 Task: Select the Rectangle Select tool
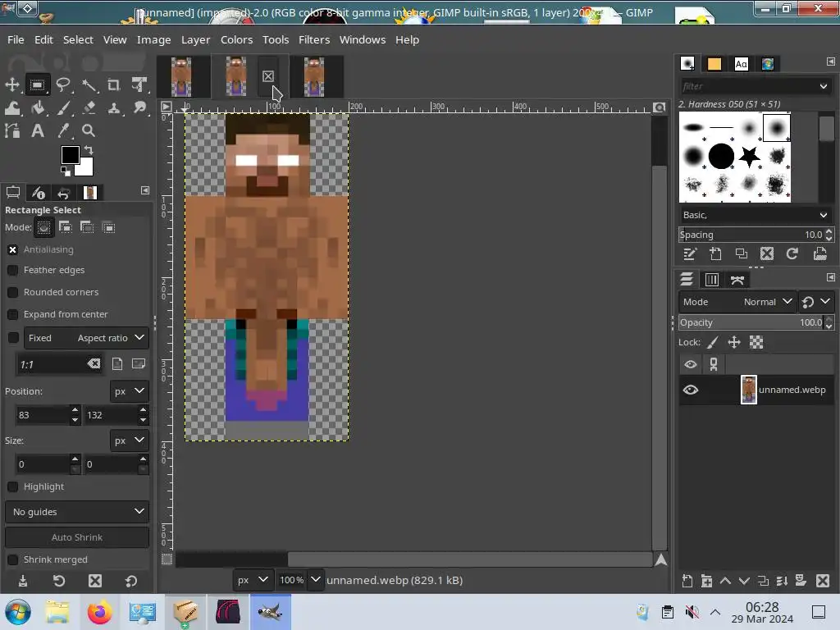tap(38, 84)
